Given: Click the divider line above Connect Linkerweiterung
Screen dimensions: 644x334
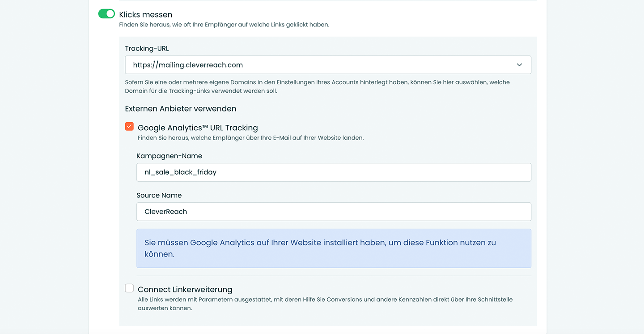Looking at the screenshot, I should [x=333, y=276].
